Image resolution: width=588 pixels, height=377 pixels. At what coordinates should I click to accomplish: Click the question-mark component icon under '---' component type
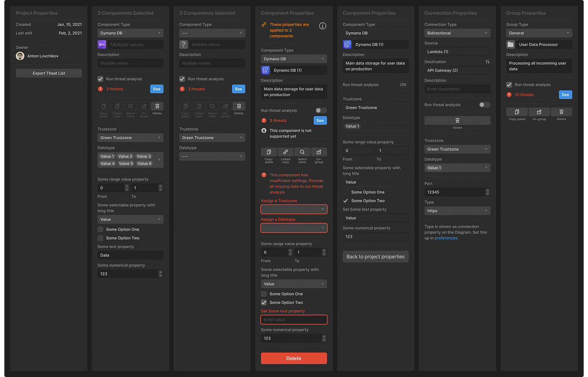click(184, 44)
